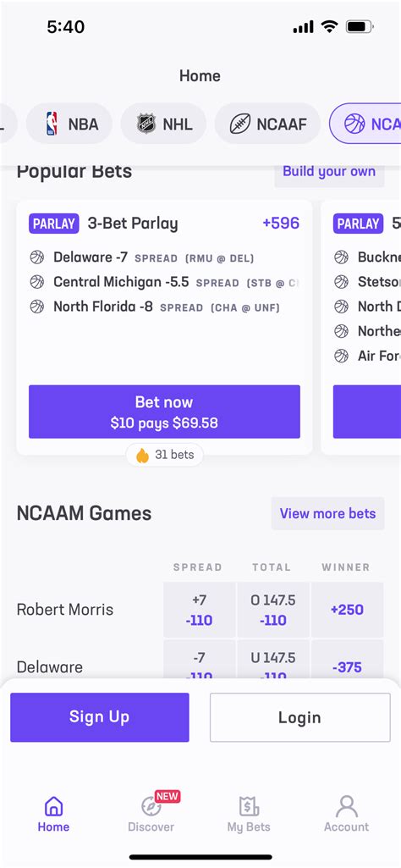Tap the Home tab icon
This screenshot has width=401, height=868.
tap(53, 806)
